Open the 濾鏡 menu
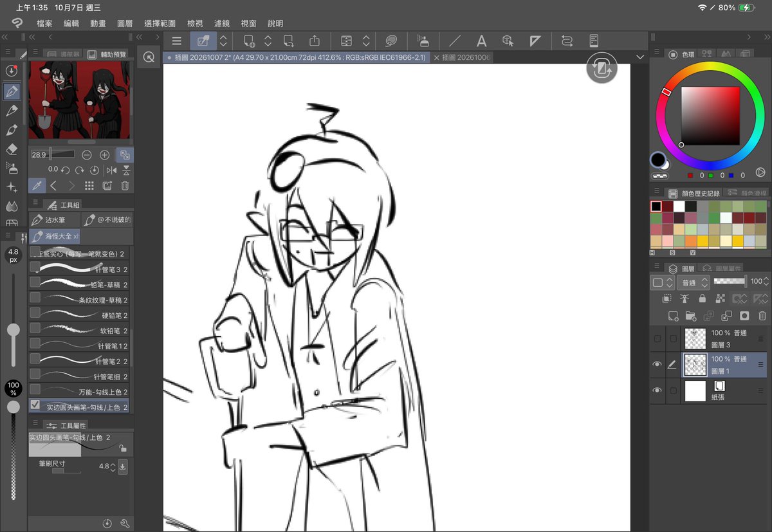The image size is (772, 532). pos(221,23)
